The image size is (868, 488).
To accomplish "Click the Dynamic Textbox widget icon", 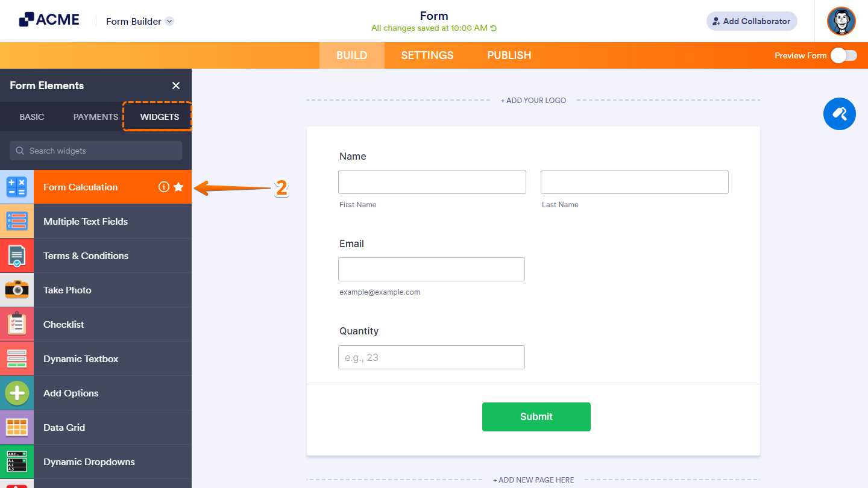I will (x=17, y=358).
